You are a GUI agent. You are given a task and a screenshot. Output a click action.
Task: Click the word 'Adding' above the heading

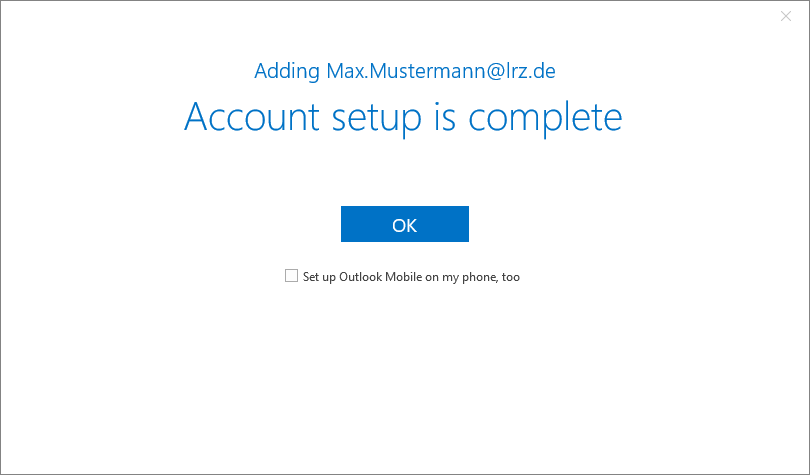pos(287,71)
